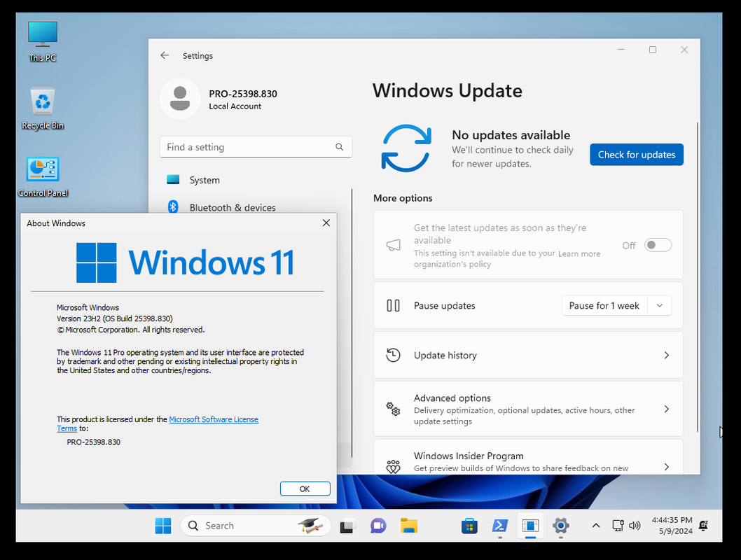741x560 pixels.
Task: Go back using Settings back arrow
Action: tap(165, 56)
